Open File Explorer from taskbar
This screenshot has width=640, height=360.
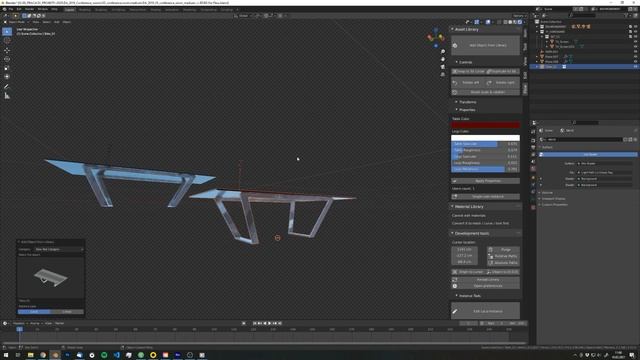(31, 355)
